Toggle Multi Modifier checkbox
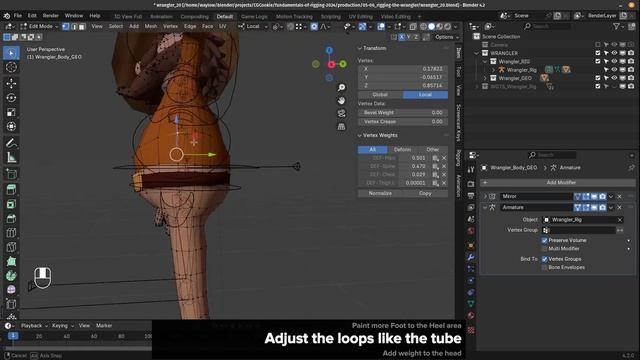This screenshot has width=640, height=360. pyautogui.click(x=544, y=249)
